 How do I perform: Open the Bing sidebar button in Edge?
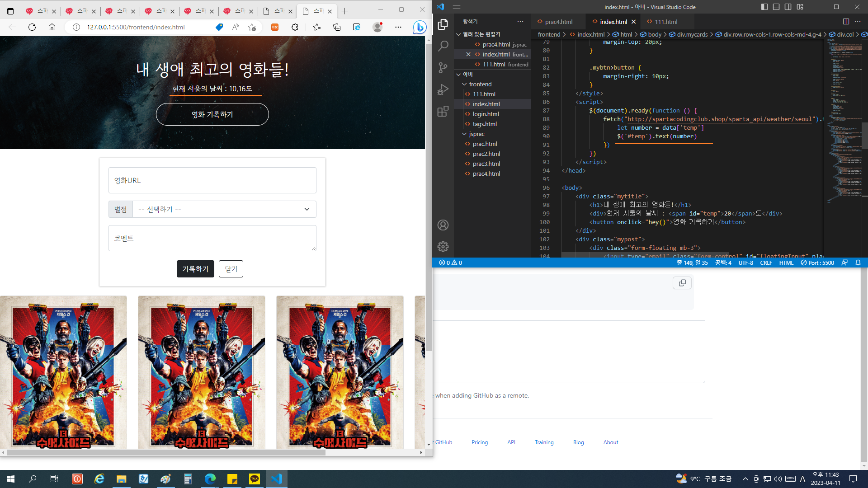(420, 27)
